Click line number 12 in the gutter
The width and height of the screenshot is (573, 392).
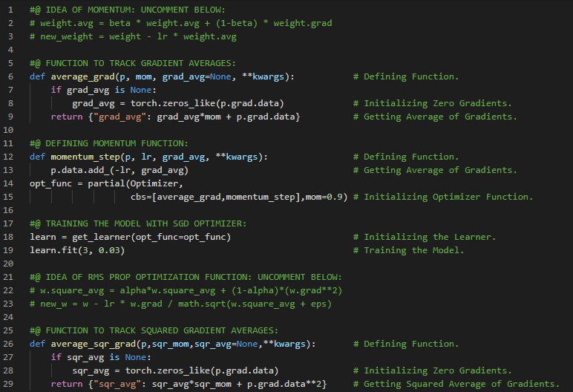[x=10, y=157]
